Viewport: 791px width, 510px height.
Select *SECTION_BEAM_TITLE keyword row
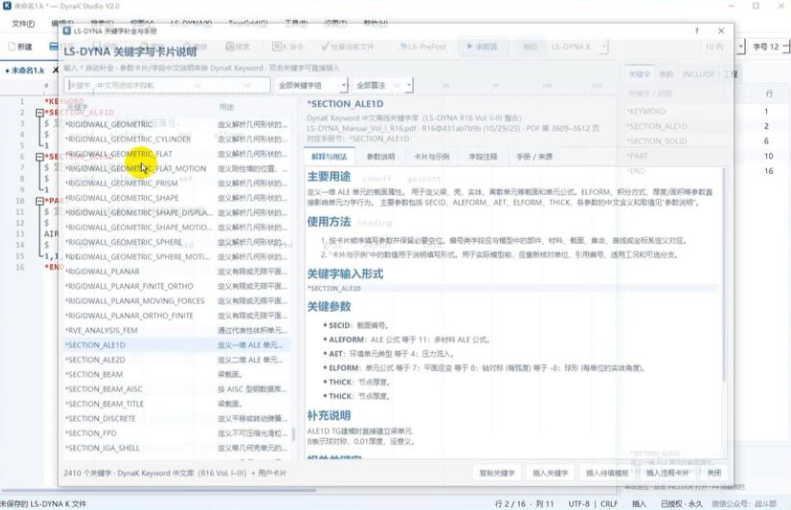tap(176, 404)
